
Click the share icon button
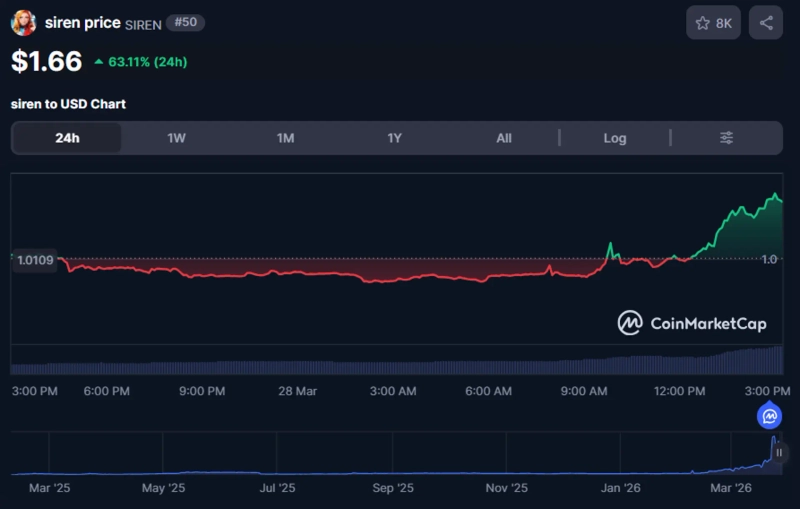click(x=766, y=23)
